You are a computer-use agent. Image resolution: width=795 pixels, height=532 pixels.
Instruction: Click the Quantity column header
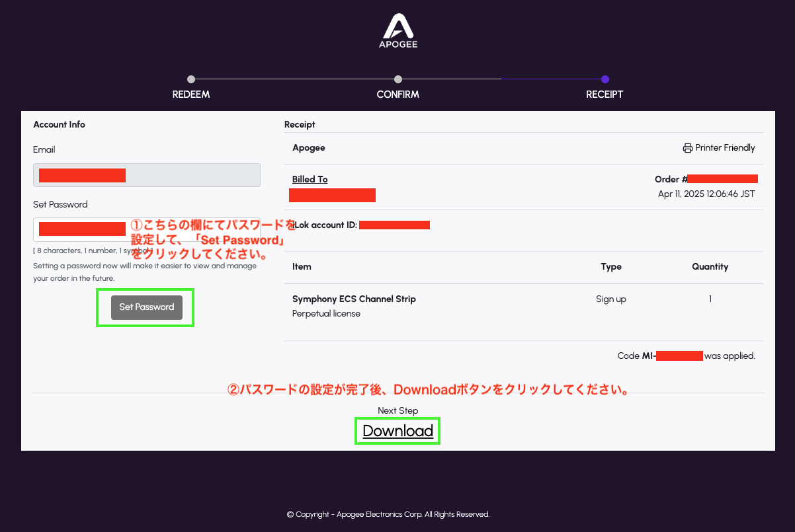click(x=710, y=266)
